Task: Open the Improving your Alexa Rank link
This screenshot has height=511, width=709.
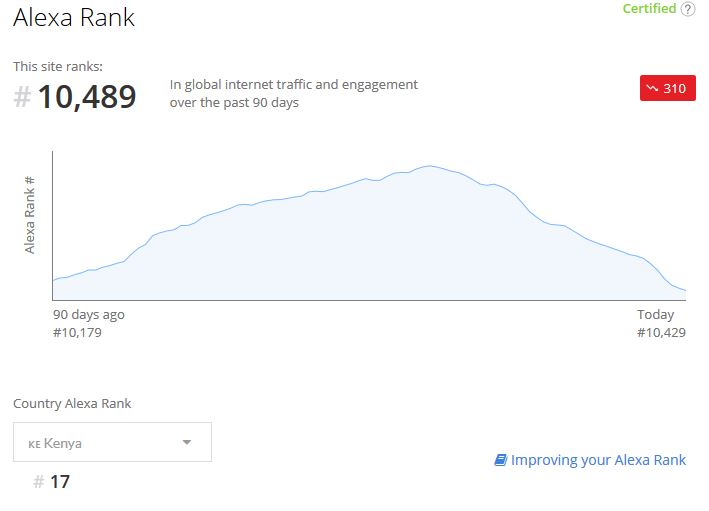Action: point(598,460)
